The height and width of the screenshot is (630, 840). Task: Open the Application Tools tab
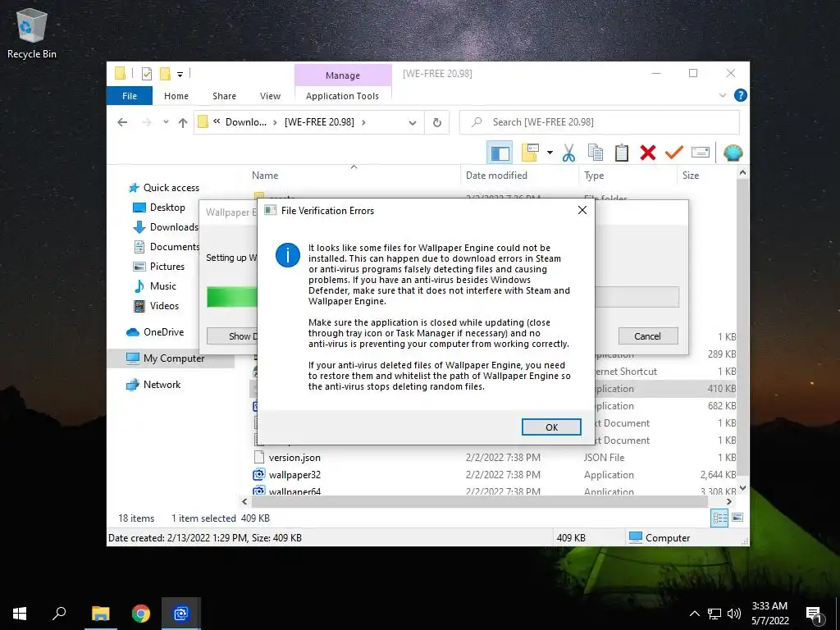[342, 96]
